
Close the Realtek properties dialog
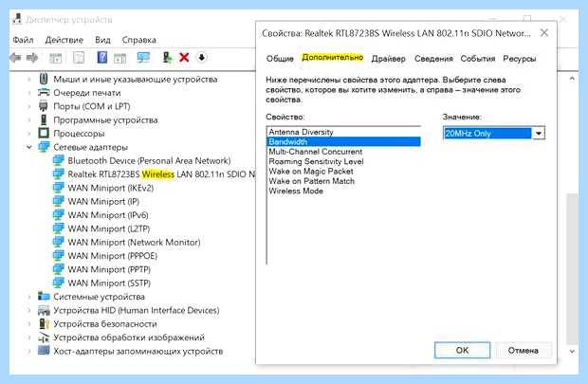[544, 33]
